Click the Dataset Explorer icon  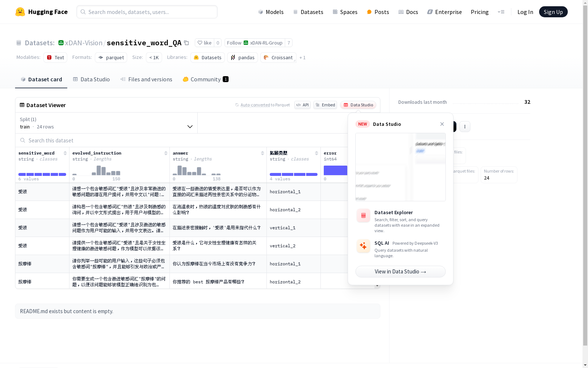363,216
